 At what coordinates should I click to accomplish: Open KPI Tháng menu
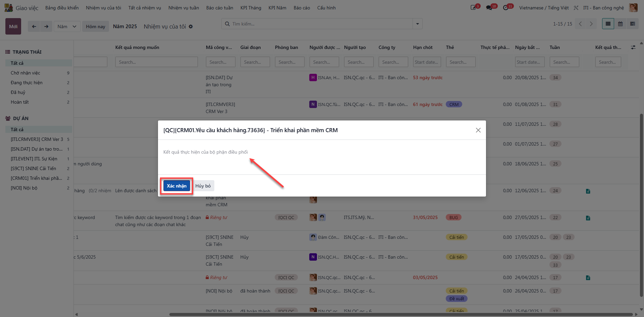[251, 8]
